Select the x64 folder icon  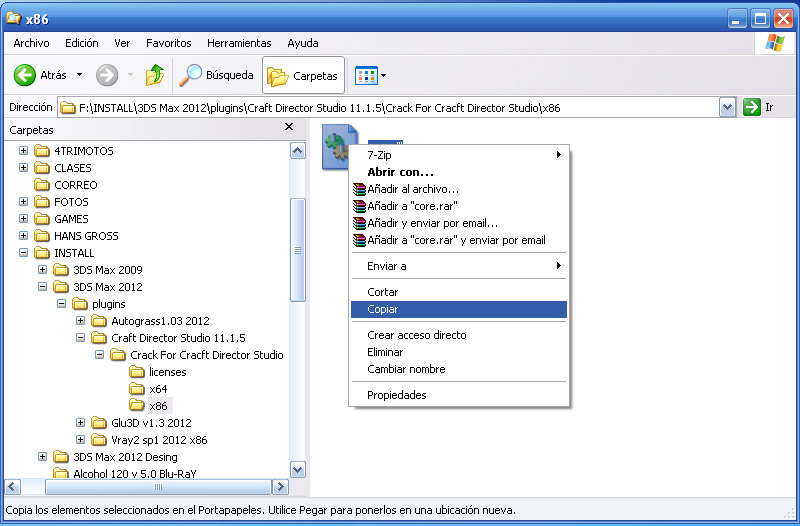coord(136,389)
